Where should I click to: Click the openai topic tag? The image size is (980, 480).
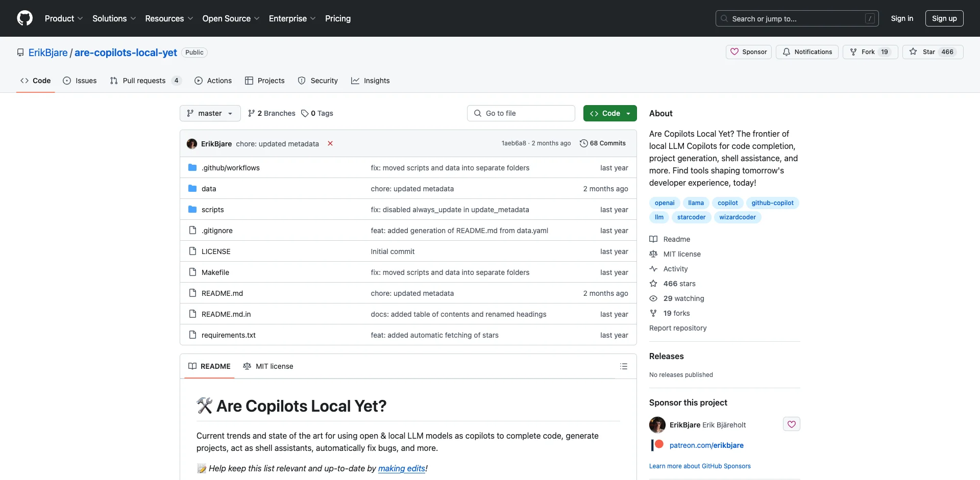click(665, 203)
